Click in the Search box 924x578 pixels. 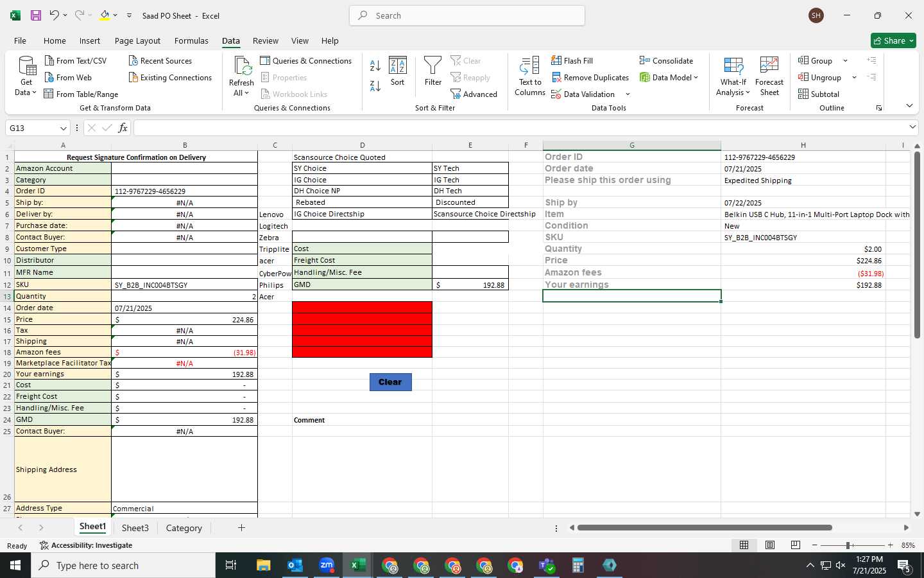467,15
